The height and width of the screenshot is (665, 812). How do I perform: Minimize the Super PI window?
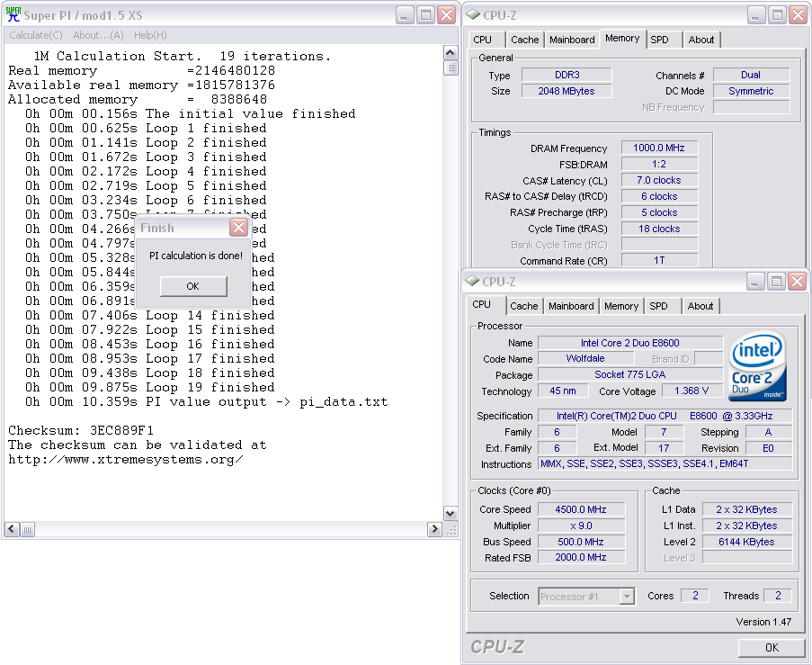pyautogui.click(x=405, y=15)
